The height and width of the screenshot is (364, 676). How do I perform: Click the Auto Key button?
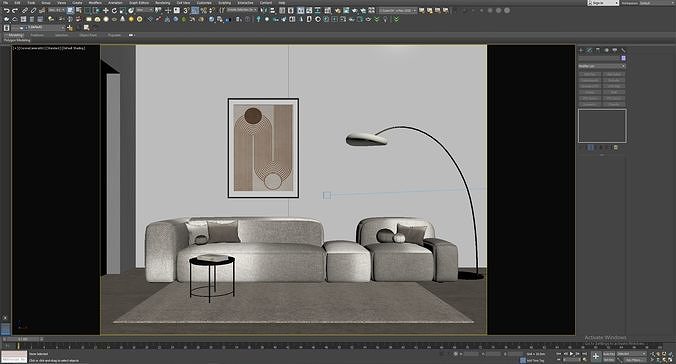609,354
